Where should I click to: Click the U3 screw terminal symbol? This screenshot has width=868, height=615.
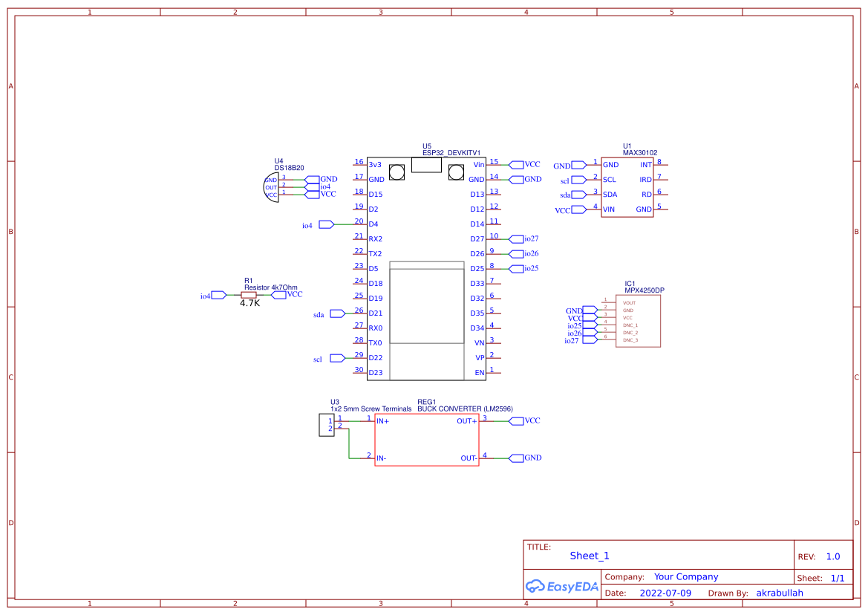(326, 425)
